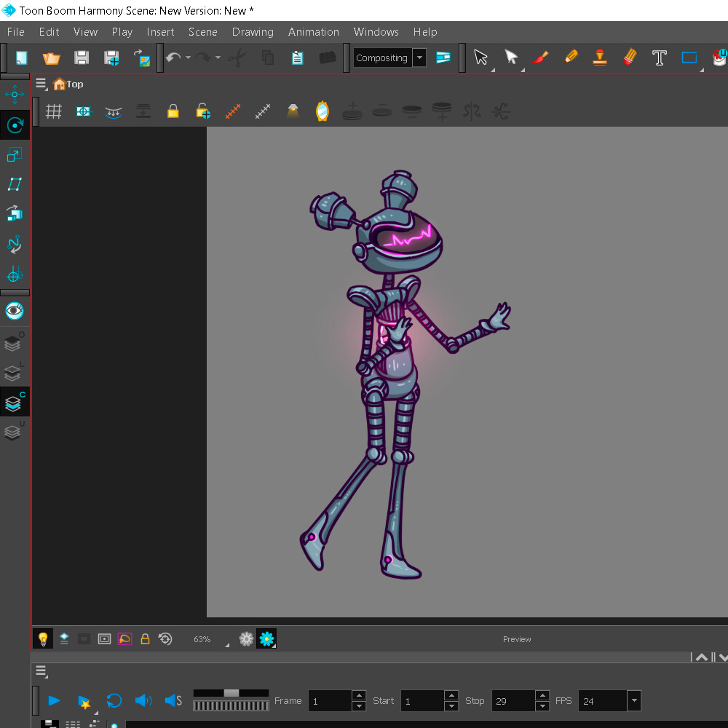728x728 pixels.
Task: Select the Translate tool
Action: (x=15, y=94)
